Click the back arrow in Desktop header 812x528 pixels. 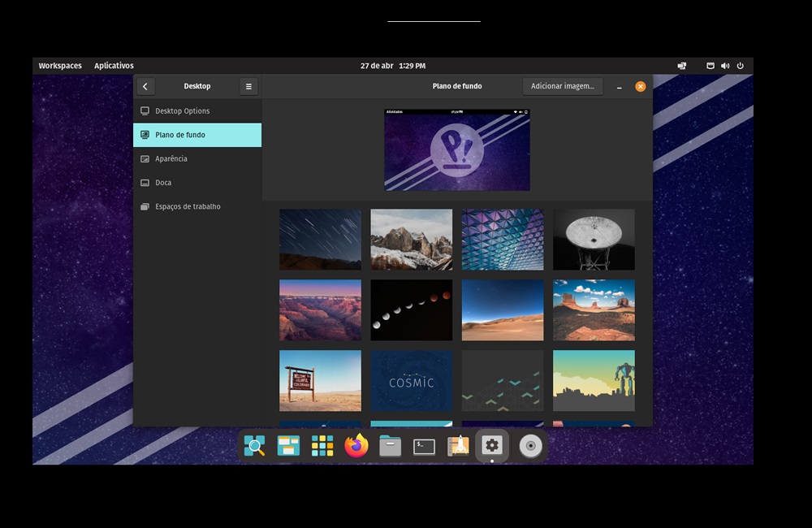[145, 86]
